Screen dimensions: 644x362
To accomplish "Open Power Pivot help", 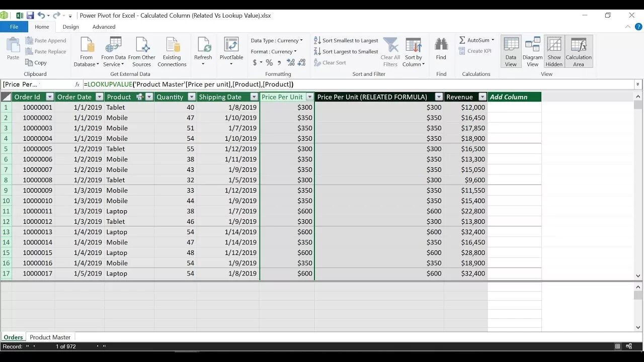I will (x=637, y=27).
